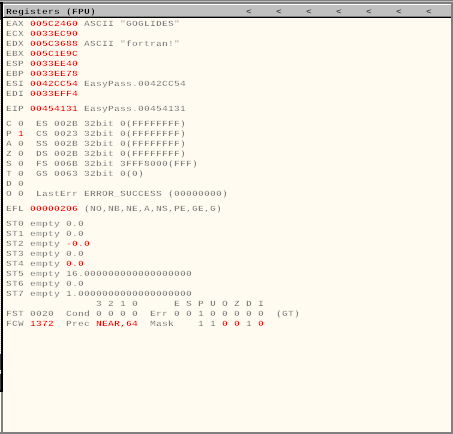Screen dimensions: 453x434
Task: Select the EFL value 00000206
Action: (x=54, y=209)
